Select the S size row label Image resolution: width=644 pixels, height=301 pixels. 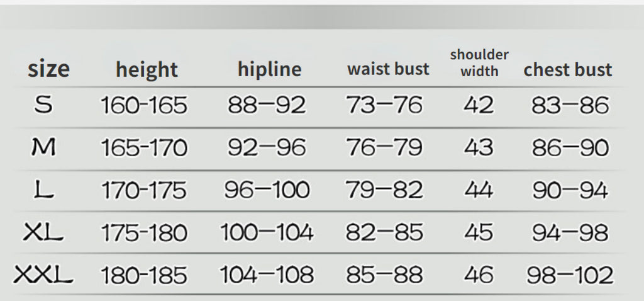(x=43, y=105)
